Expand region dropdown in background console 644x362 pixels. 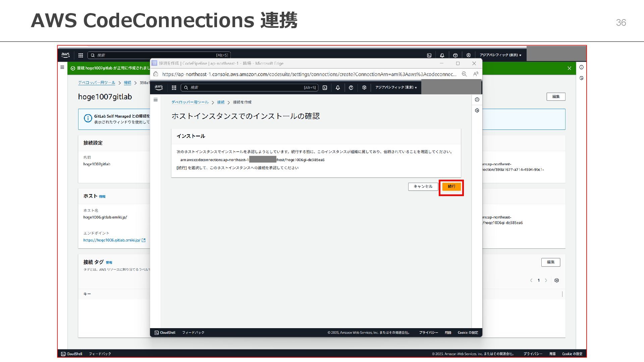[x=500, y=55]
